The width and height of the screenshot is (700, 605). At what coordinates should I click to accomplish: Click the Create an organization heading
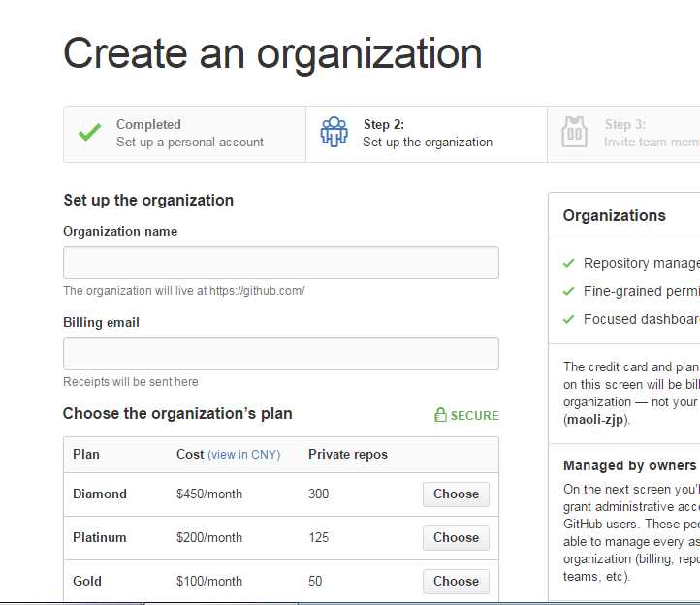tap(272, 54)
